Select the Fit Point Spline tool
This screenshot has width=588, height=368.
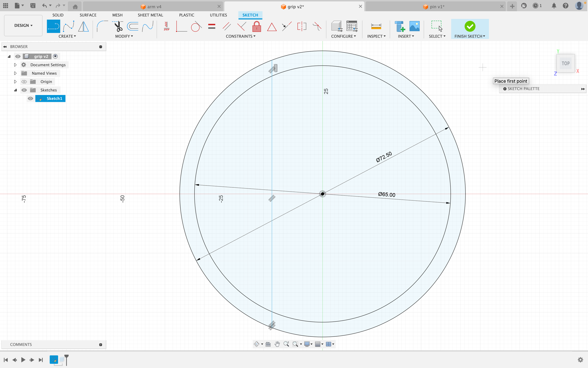tap(69, 26)
